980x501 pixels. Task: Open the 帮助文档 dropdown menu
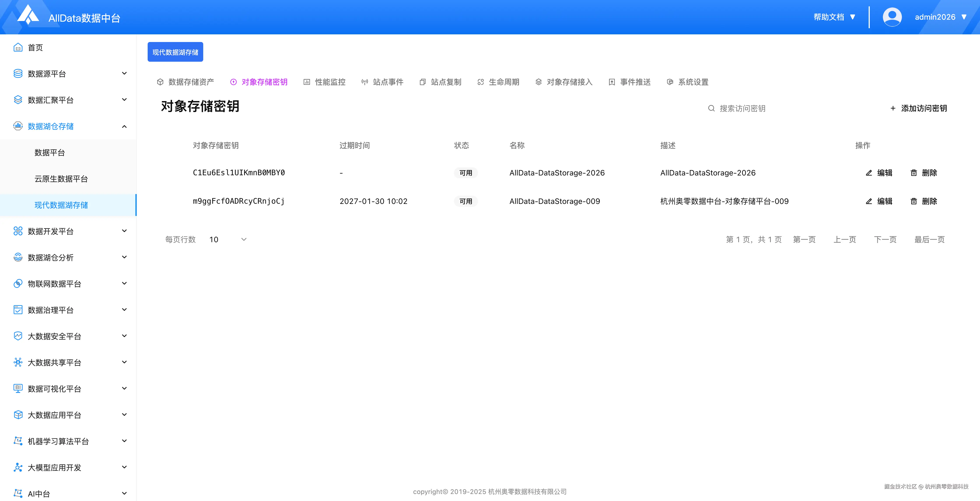pos(834,17)
